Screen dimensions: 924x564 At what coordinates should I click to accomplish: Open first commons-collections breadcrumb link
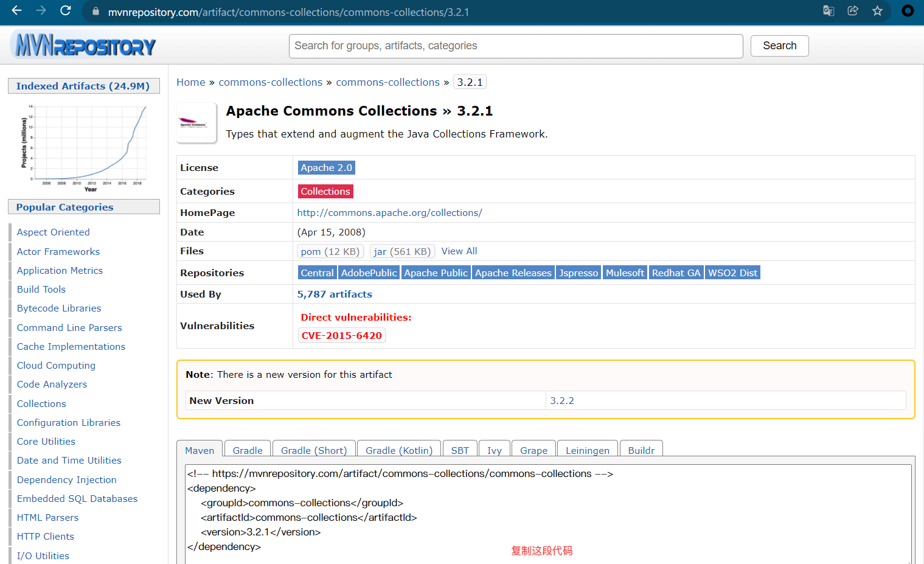tap(271, 82)
